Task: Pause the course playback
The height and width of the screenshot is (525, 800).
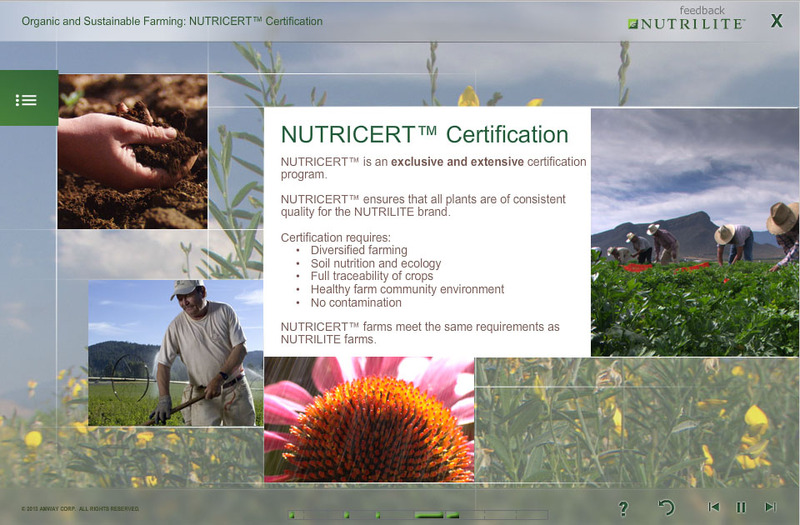Action: click(741, 508)
